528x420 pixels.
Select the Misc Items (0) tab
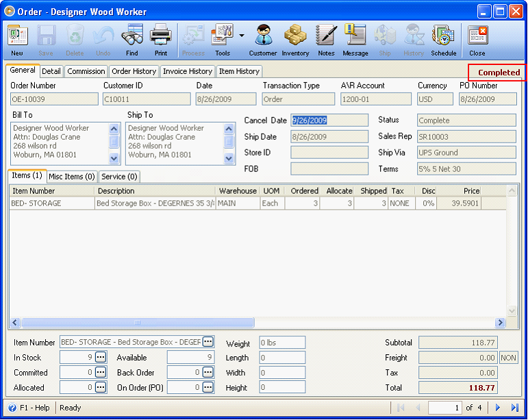(x=72, y=177)
